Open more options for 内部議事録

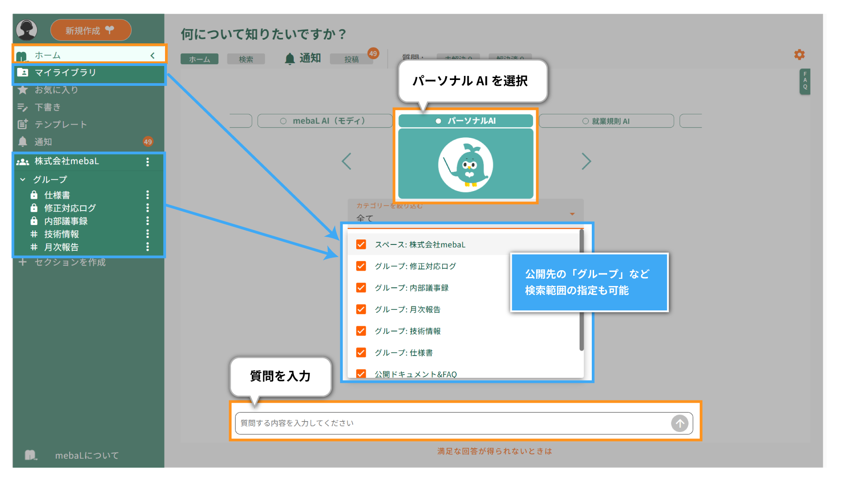pyautogui.click(x=147, y=221)
